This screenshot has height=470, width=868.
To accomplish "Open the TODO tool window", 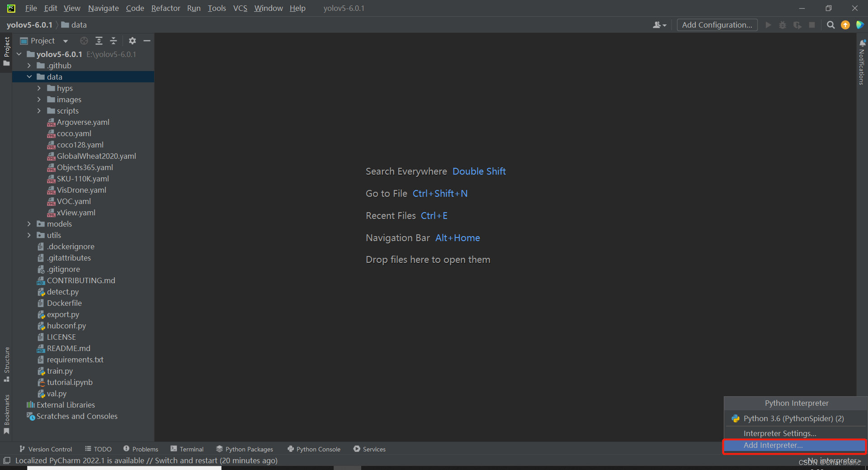I will (98, 449).
